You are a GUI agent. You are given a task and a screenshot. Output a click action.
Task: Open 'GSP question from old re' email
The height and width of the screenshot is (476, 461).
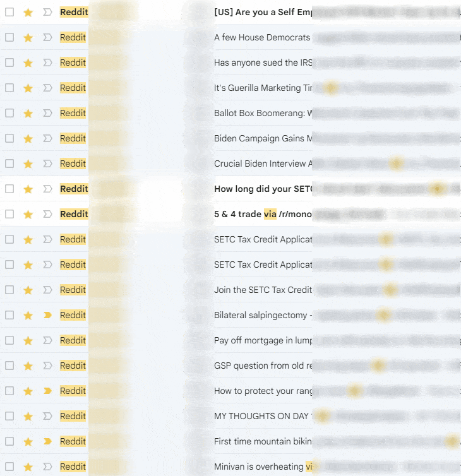coord(263,365)
